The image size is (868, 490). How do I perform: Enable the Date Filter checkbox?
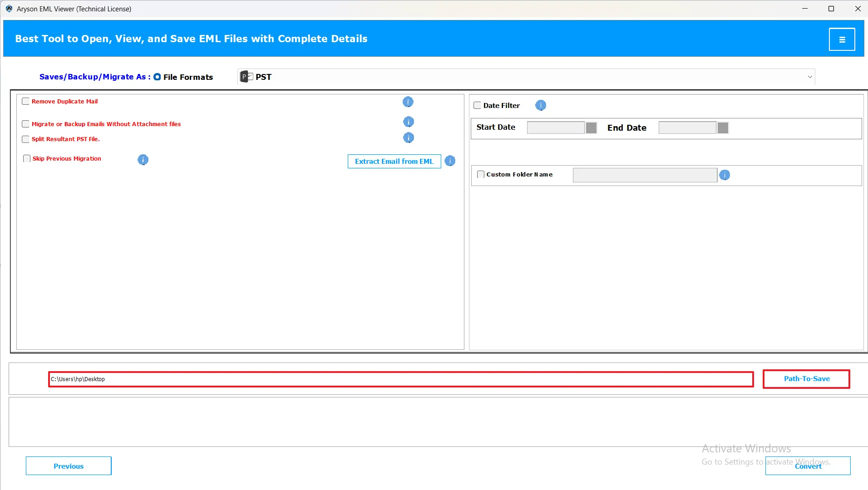(x=477, y=105)
